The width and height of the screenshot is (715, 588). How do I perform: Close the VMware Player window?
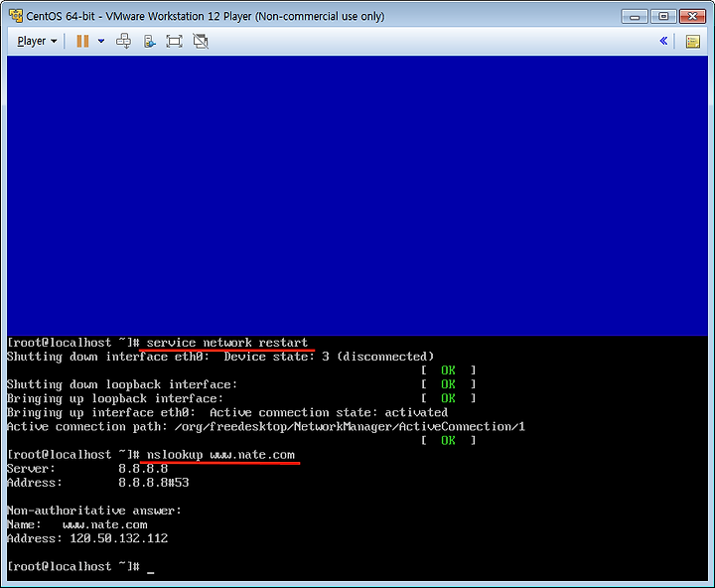click(692, 17)
